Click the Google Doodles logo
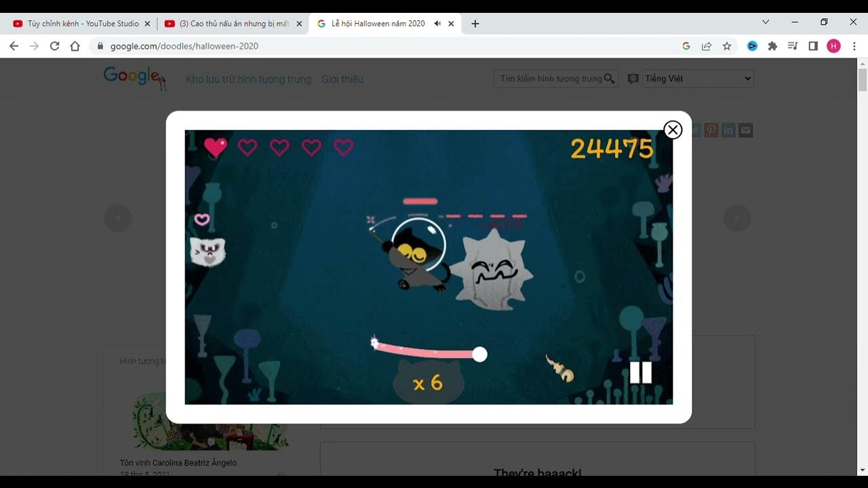 pos(135,78)
